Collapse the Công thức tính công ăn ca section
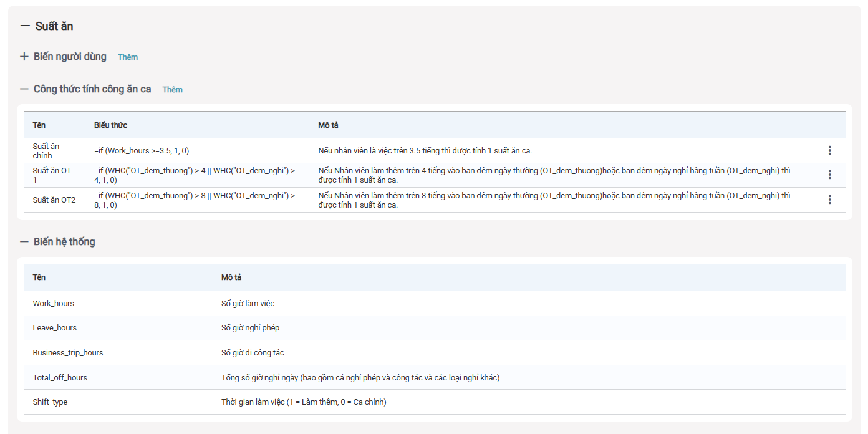Image resolution: width=868 pixels, height=434 pixels. click(x=24, y=89)
